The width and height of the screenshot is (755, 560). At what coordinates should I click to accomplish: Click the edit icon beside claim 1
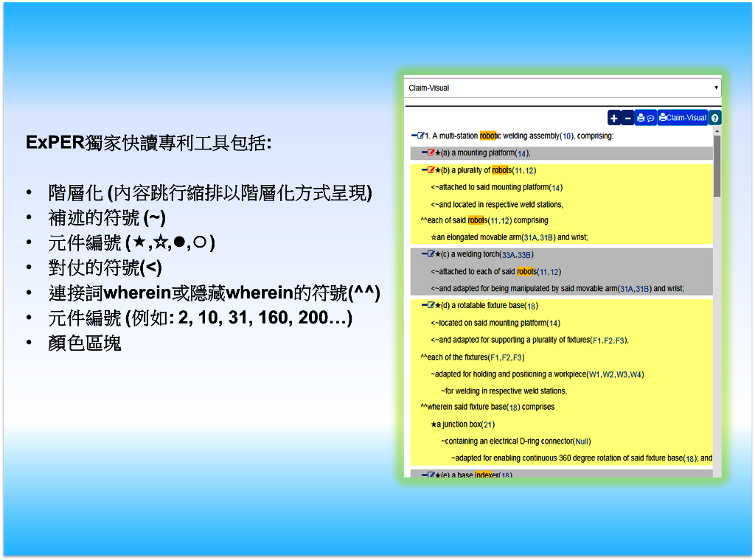click(x=421, y=136)
